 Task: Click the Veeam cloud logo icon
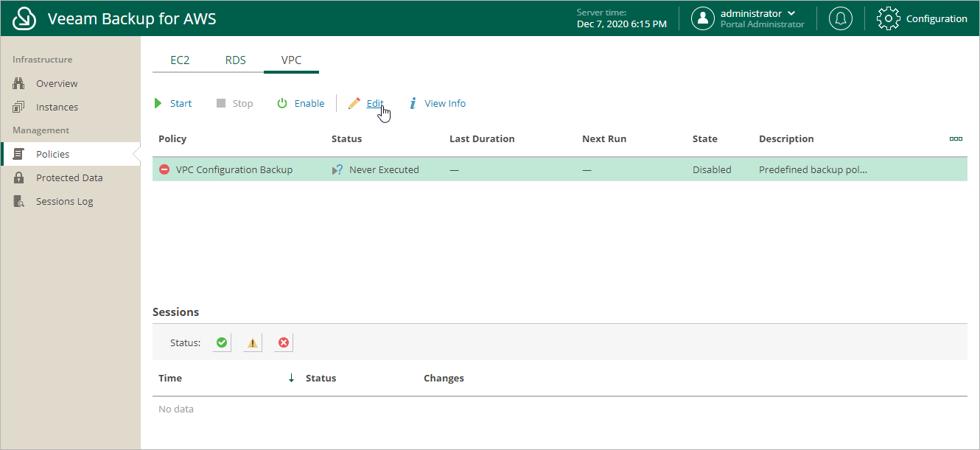24,18
